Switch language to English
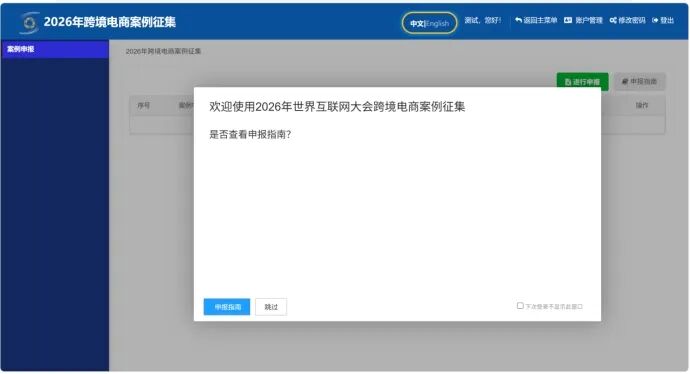This screenshot has width=690, height=374. click(x=438, y=23)
